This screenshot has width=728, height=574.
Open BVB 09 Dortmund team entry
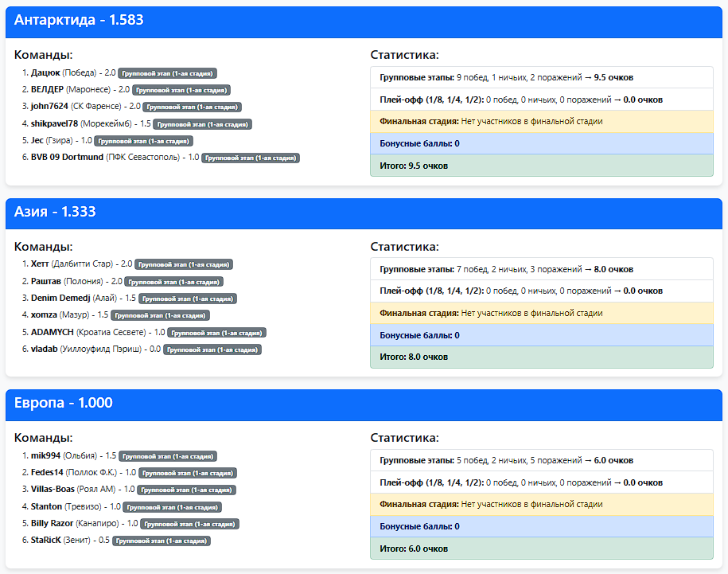point(67,158)
